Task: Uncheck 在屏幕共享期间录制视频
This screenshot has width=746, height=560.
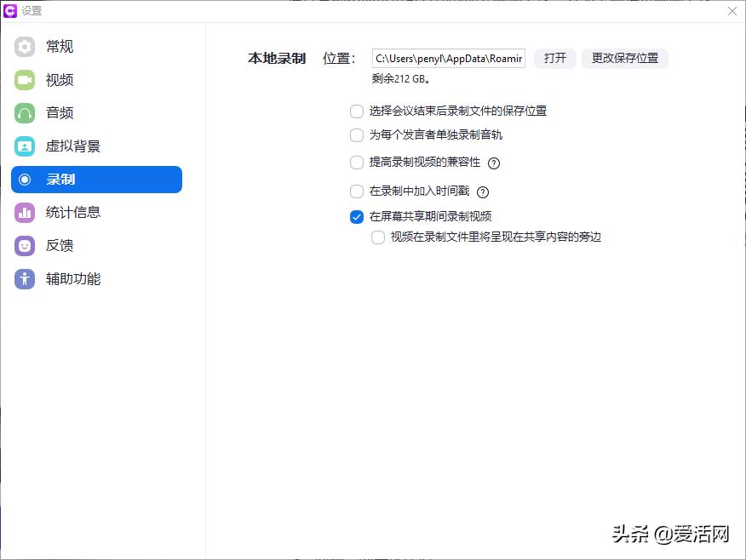Action: coord(356,217)
